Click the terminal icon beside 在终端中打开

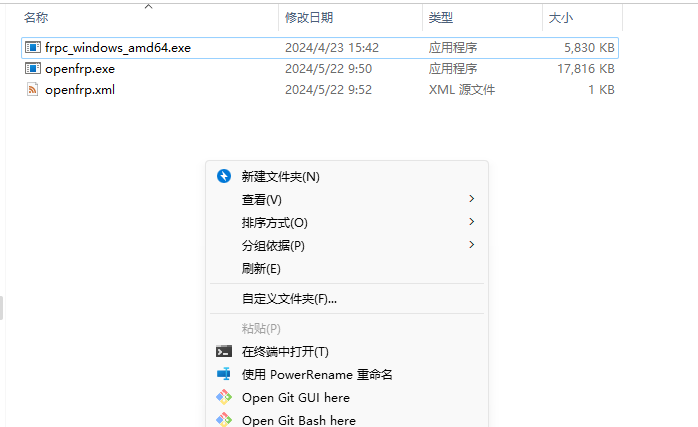click(x=224, y=351)
